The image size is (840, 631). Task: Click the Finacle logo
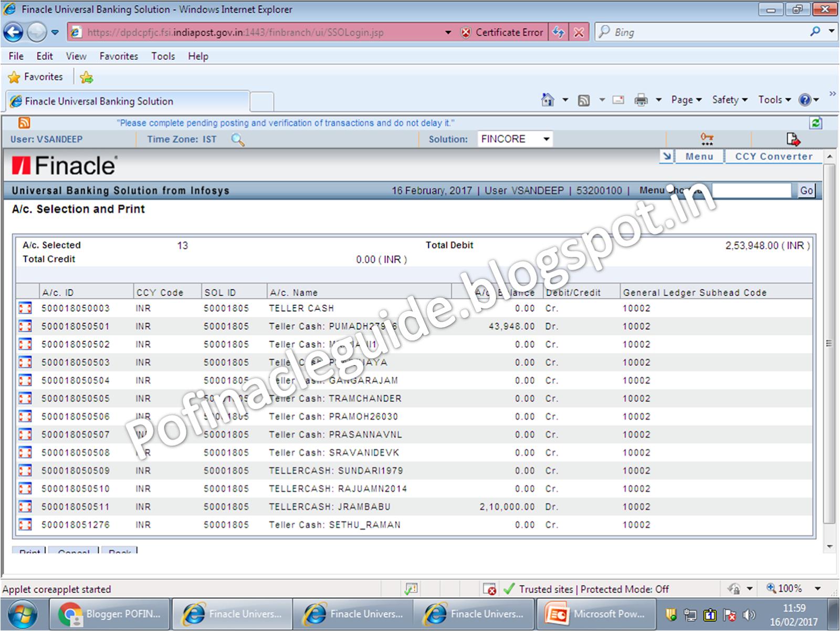(63, 164)
